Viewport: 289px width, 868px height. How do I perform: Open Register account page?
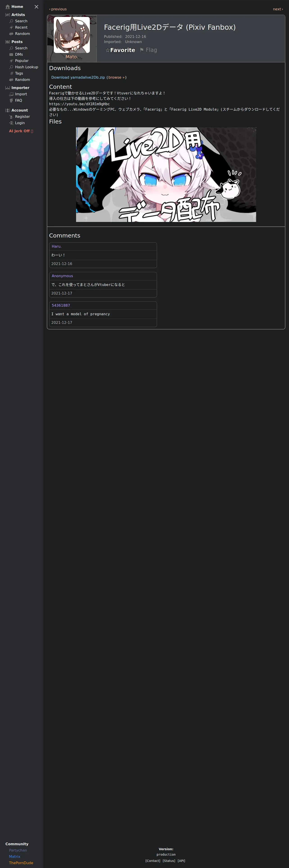(23, 116)
